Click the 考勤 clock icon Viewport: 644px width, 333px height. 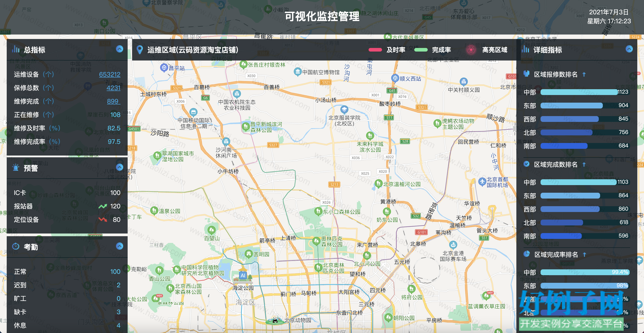pos(16,246)
